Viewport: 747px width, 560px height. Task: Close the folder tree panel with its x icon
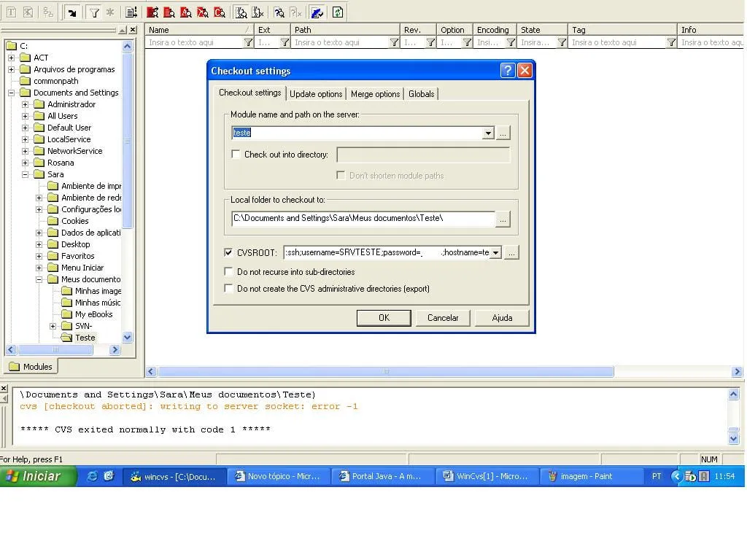[133, 30]
